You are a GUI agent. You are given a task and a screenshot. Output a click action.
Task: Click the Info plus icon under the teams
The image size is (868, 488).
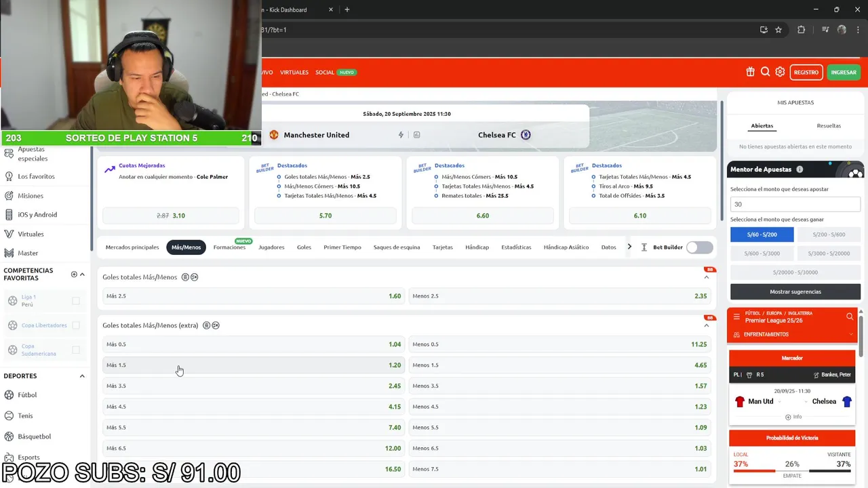pos(788,417)
